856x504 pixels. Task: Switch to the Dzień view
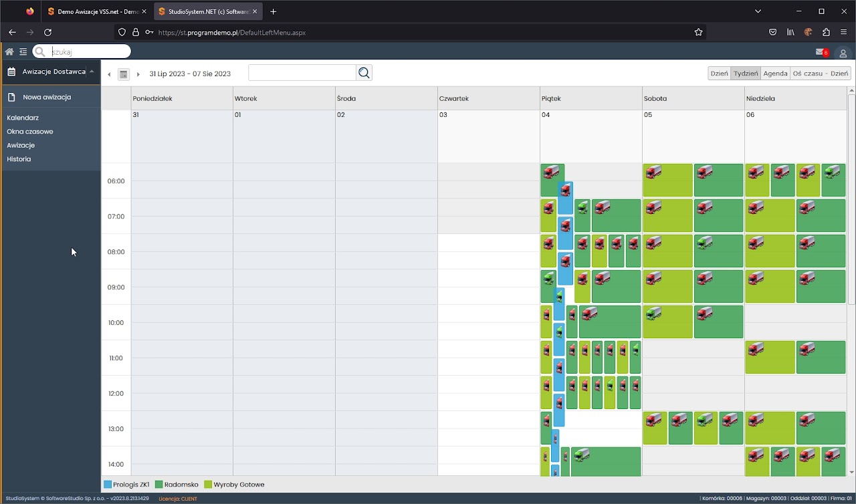point(719,74)
